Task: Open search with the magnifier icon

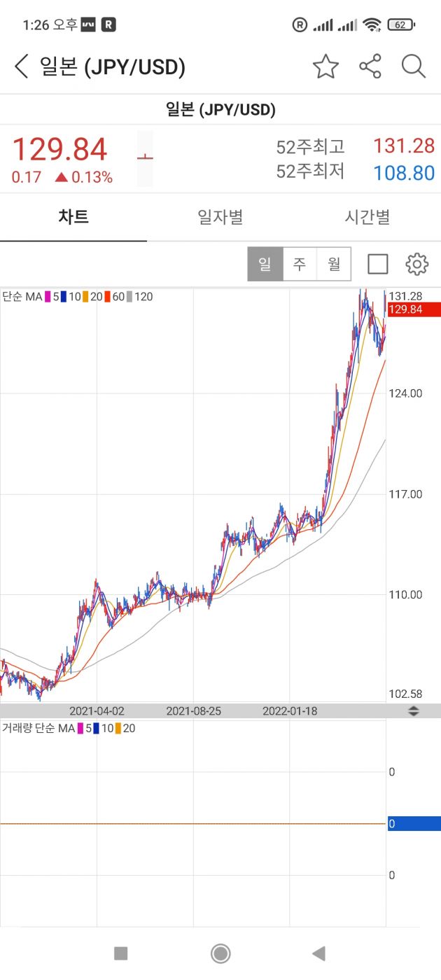Action: (x=414, y=67)
